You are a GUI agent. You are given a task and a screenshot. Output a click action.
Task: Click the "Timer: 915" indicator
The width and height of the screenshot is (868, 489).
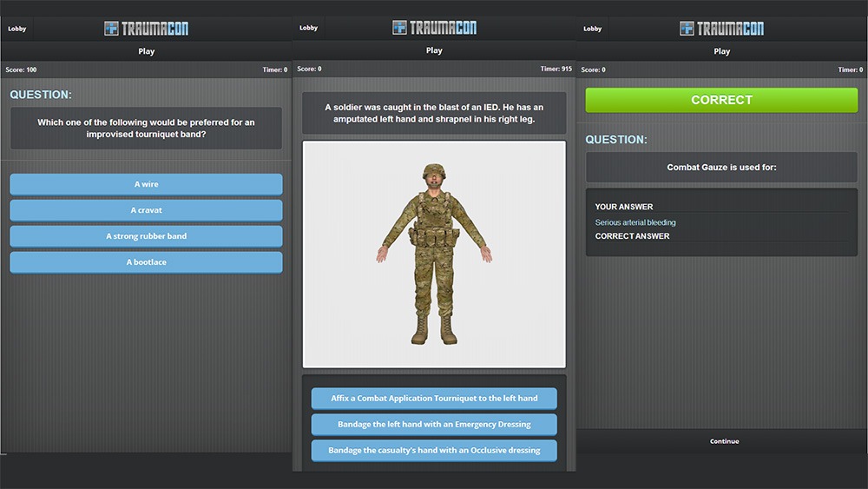tap(556, 69)
